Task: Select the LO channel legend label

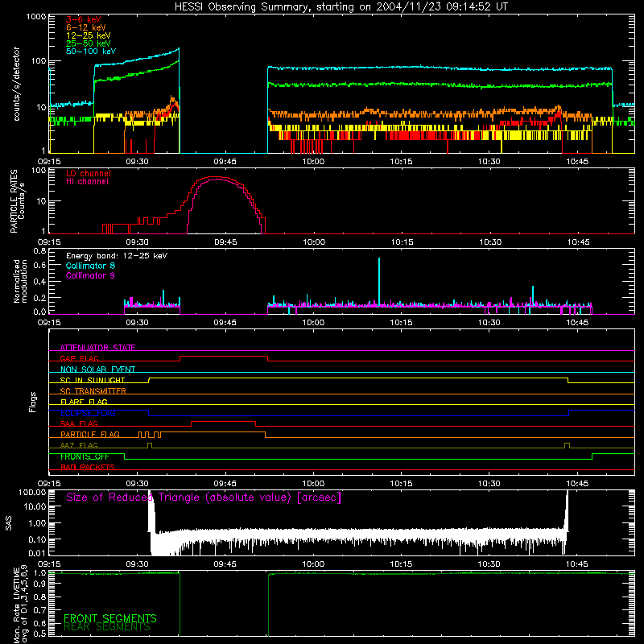Action: (x=89, y=173)
